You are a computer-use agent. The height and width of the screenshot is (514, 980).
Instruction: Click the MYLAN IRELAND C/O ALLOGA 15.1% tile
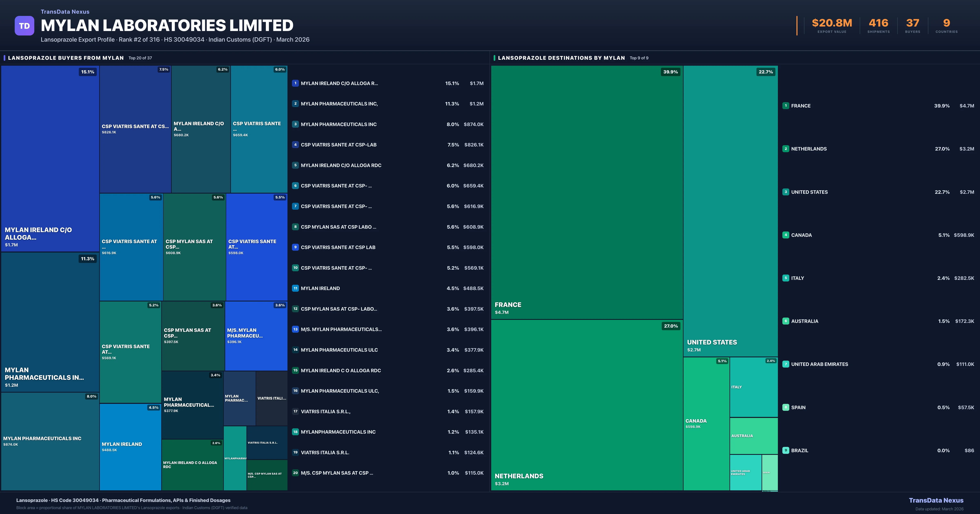[50, 158]
